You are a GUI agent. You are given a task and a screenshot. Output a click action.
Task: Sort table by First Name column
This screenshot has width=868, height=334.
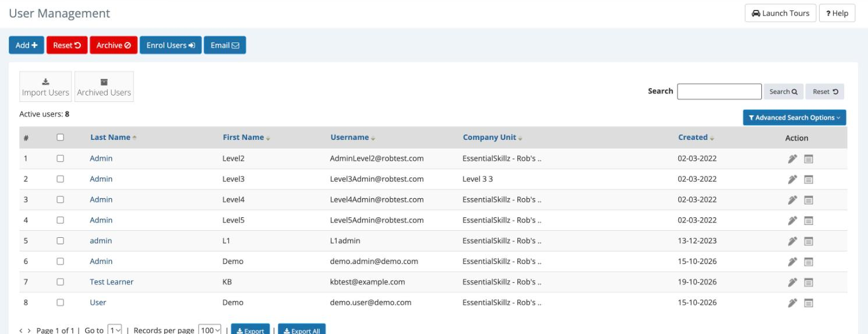246,138
